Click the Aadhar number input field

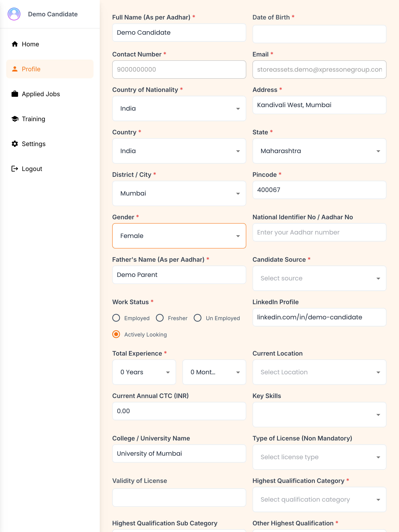pos(319,232)
